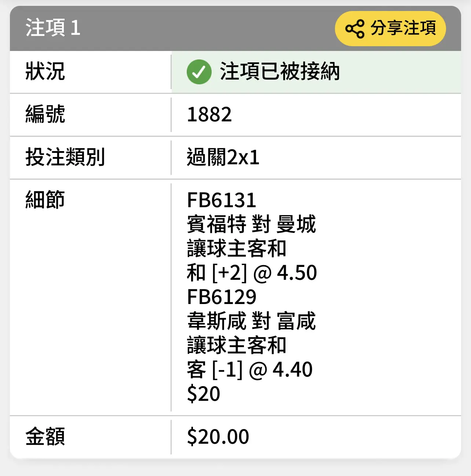Select the bet number 1882
The image size is (471, 476).
[209, 114]
